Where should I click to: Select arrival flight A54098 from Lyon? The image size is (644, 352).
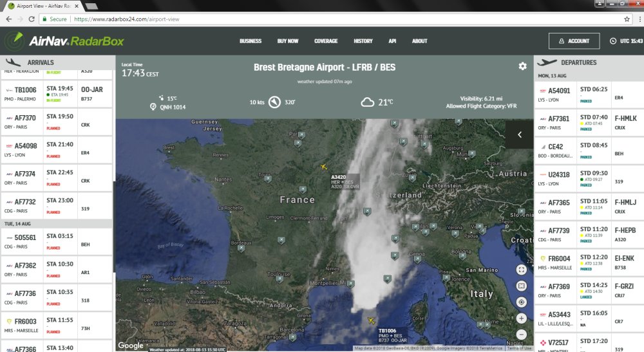[57, 150]
